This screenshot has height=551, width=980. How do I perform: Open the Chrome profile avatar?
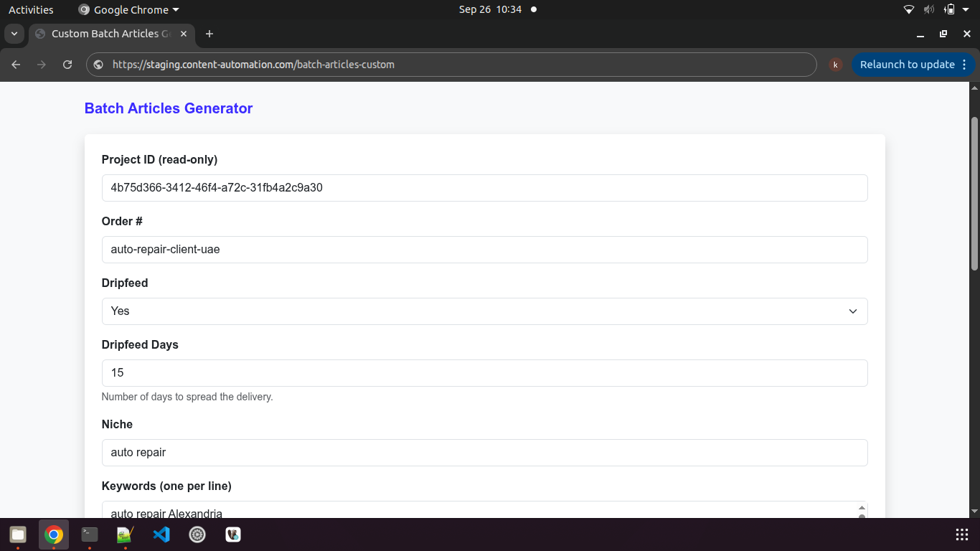(x=835, y=65)
